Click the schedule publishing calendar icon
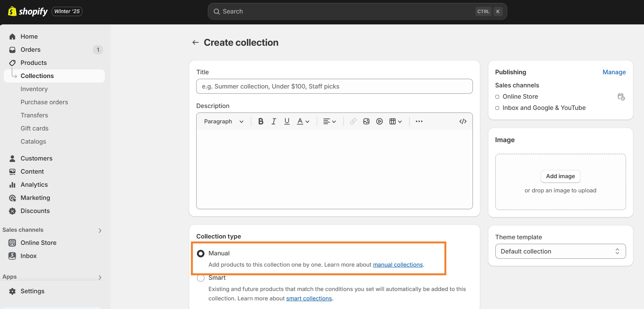The image size is (644, 309). [x=621, y=97]
